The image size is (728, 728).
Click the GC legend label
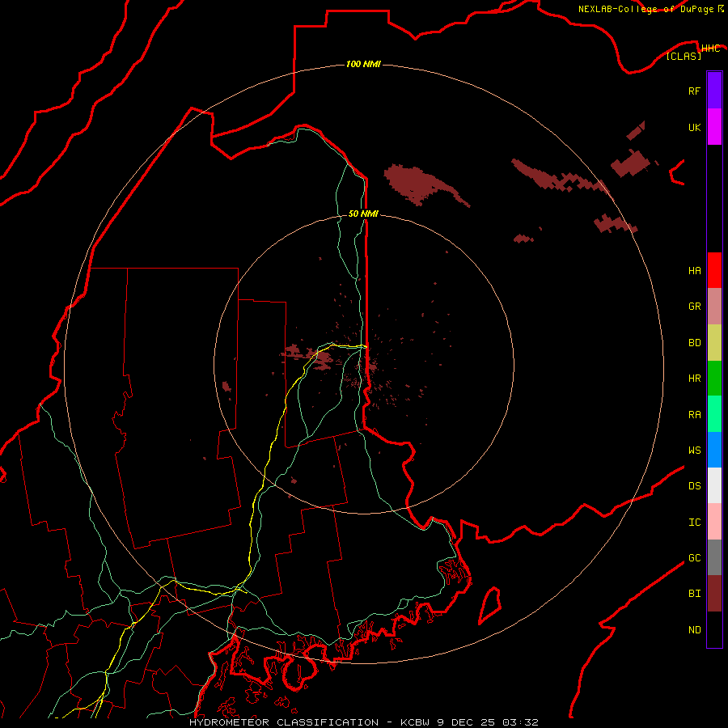[x=694, y=558]
